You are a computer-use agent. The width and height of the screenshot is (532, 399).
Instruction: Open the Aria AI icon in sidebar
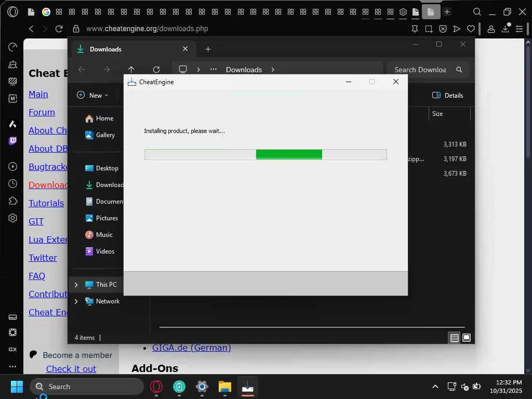[12, 124]
